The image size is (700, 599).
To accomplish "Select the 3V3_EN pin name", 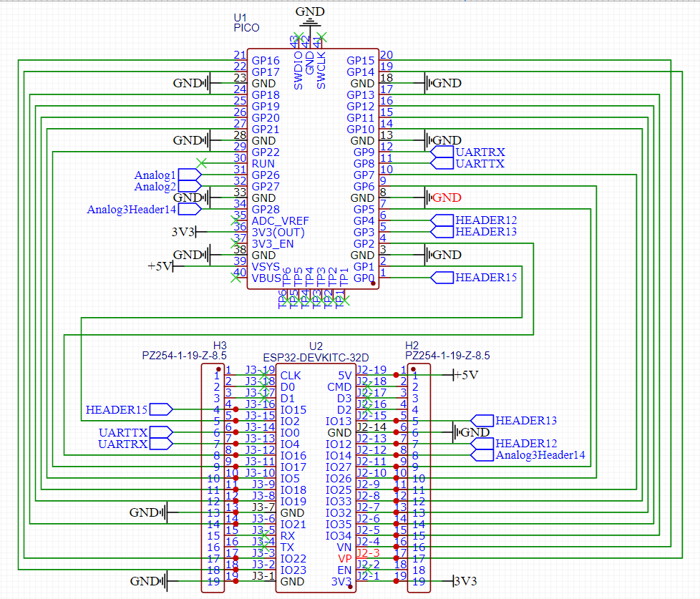I will point(273,244).
